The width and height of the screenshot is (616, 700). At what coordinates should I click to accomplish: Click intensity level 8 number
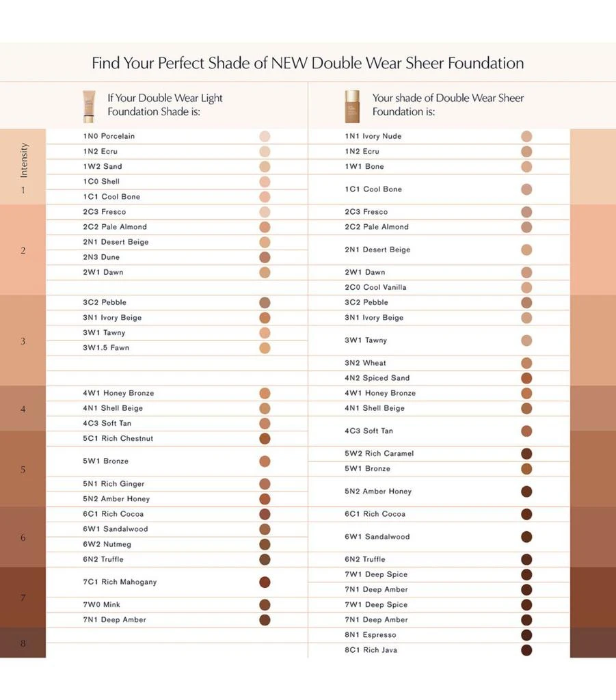coord(23,643)
